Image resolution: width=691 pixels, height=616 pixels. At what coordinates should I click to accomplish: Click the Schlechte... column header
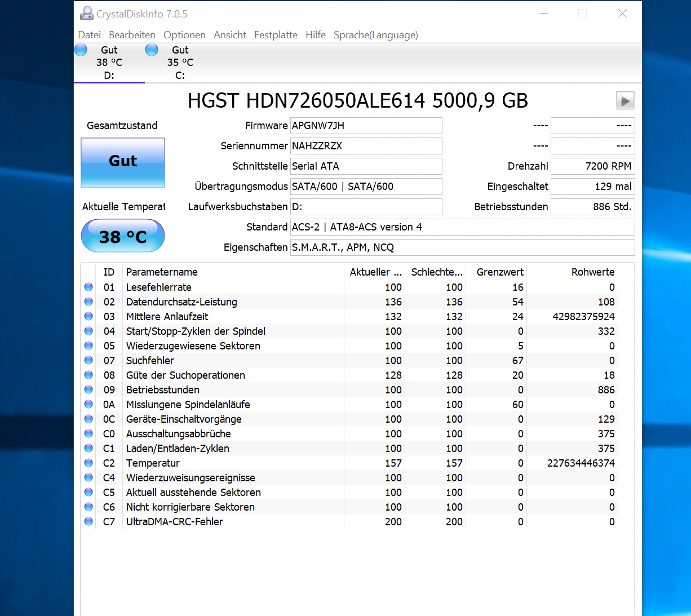pos(436,272)
